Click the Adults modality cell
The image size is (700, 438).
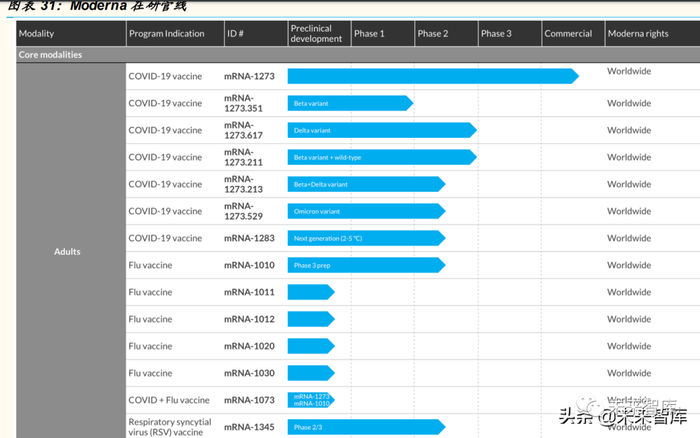tap(71, 251)
